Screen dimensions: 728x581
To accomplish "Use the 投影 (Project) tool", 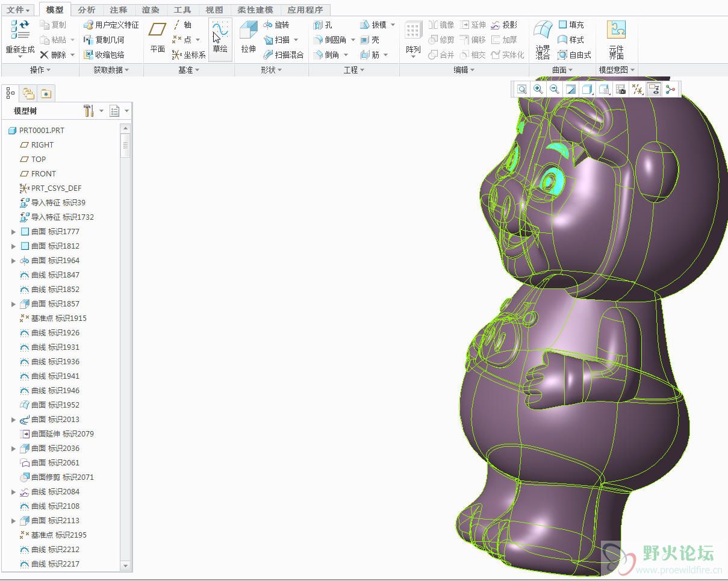I will 503,25.
